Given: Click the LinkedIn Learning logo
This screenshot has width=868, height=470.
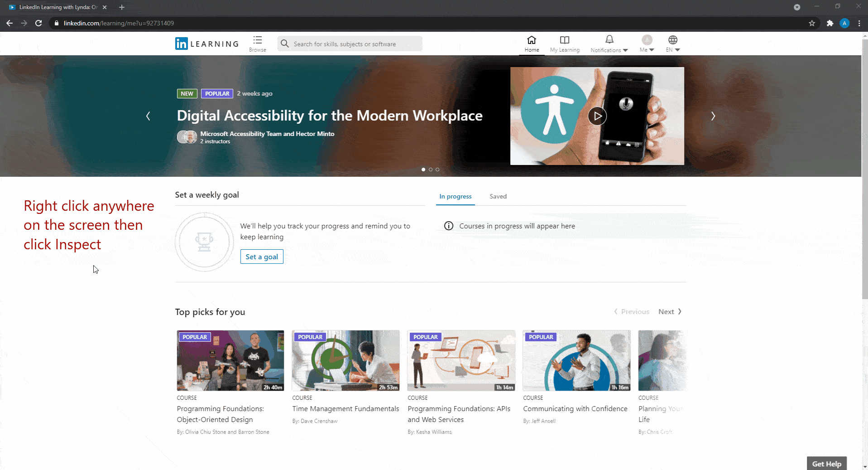Looking at the screenshot, I should pyautogui.click(x=206, y=44).
